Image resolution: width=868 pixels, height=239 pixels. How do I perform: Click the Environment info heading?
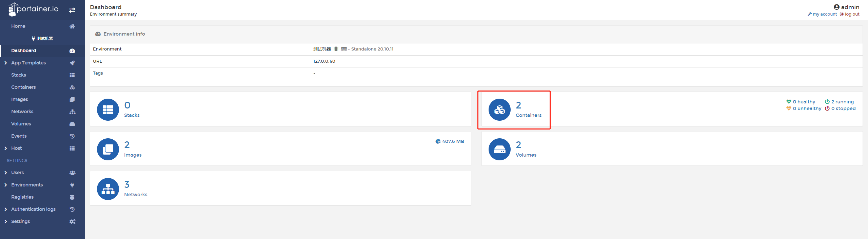124,34
